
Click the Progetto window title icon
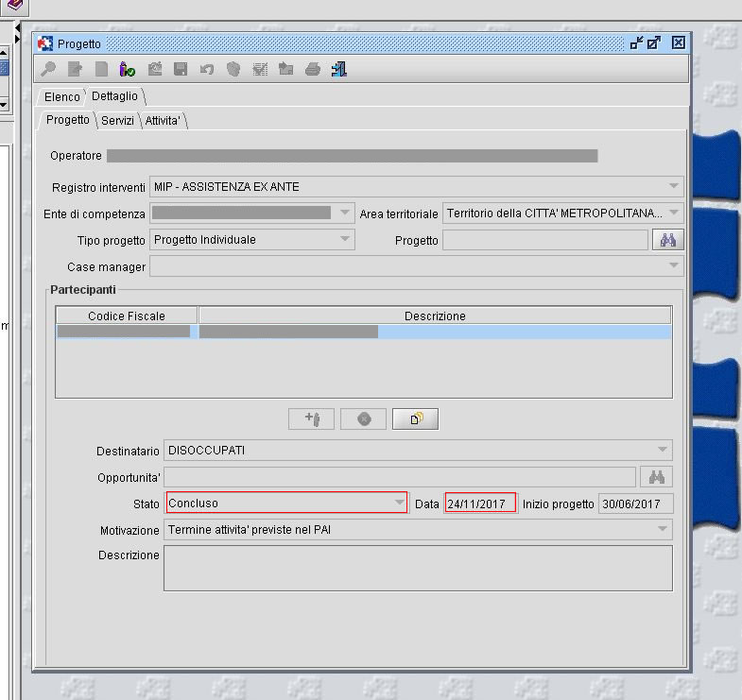coord(45,43)
